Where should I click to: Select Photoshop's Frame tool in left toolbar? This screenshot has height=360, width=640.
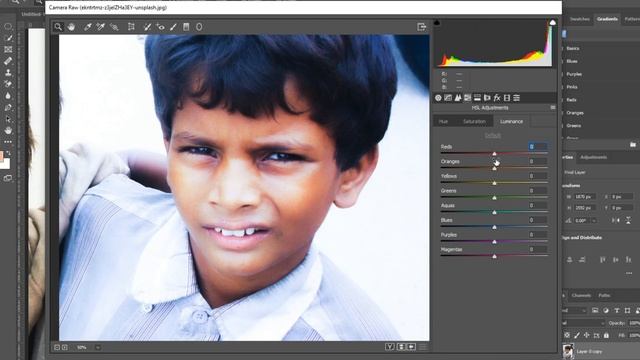8,49
